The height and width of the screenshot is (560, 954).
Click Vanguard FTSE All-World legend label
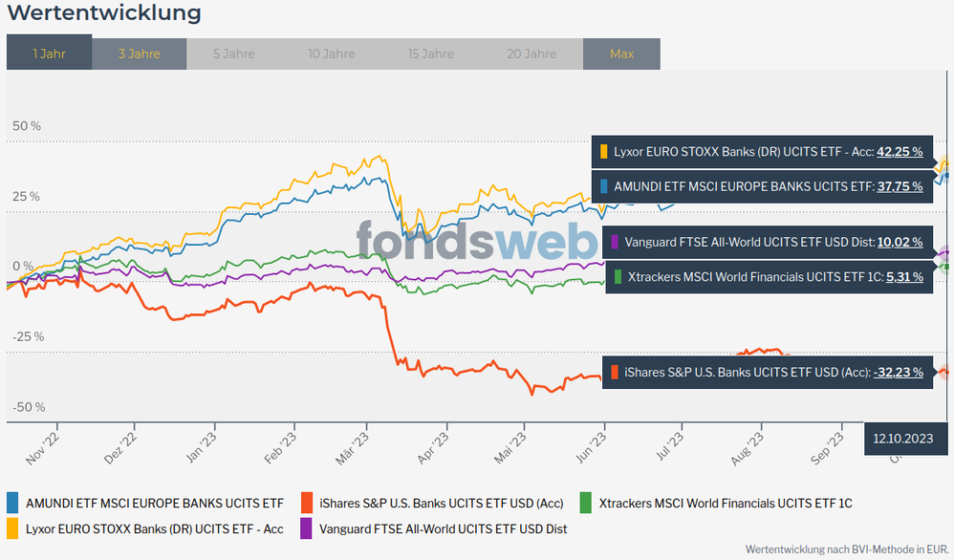pos(444,529)
